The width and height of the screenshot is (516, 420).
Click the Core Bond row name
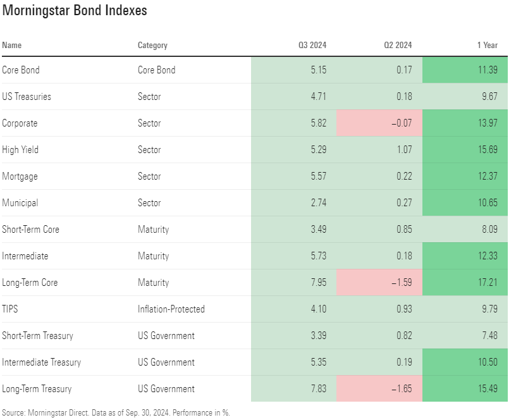[21, 70]
